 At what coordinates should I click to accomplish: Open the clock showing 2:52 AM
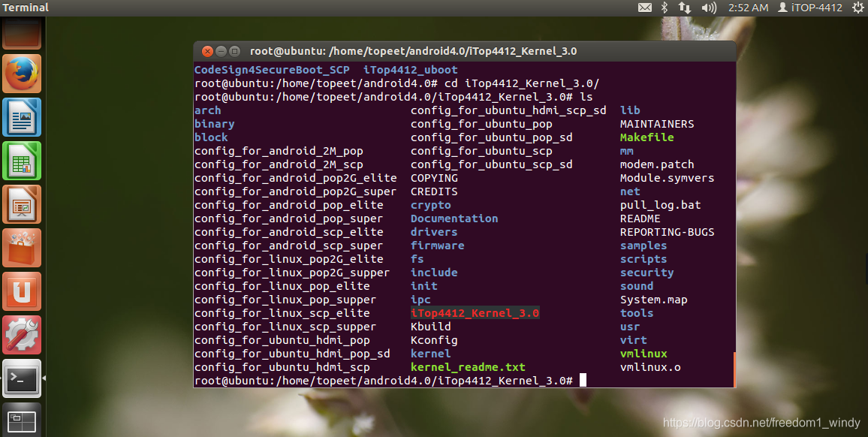(748, 8)
